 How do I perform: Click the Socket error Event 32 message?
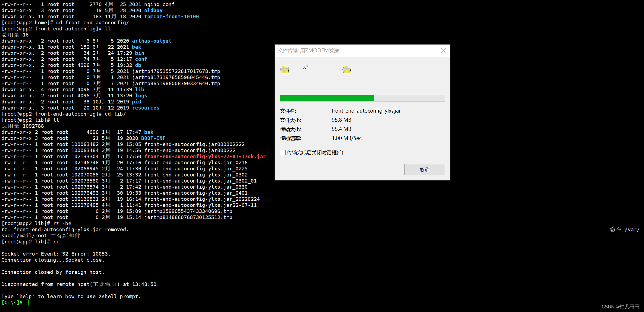[56, 254]
